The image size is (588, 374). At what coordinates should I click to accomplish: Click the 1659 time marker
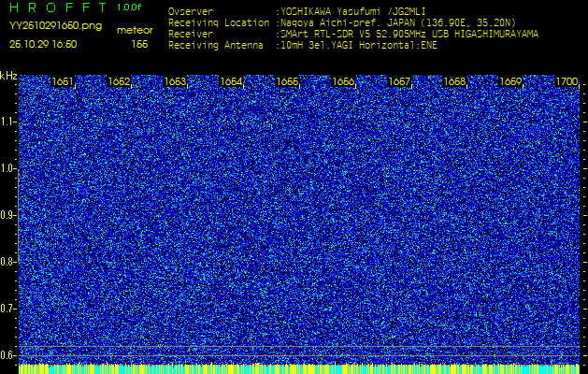click(511, 81)
